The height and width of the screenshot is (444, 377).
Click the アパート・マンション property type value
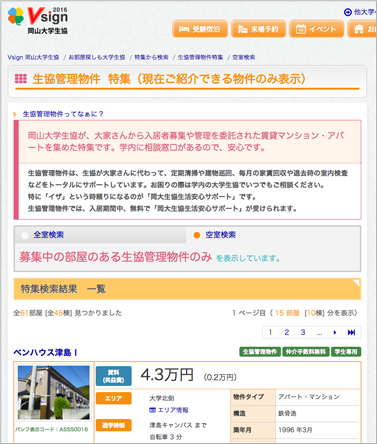pyautogui.click(x=309, y=397)
